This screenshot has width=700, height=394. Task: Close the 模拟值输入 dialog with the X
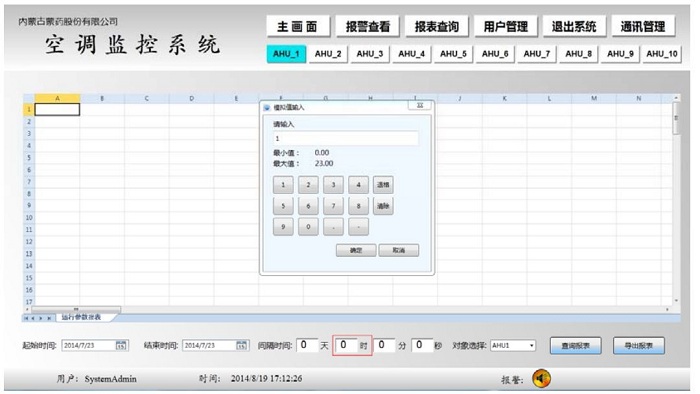pos(420,106)
